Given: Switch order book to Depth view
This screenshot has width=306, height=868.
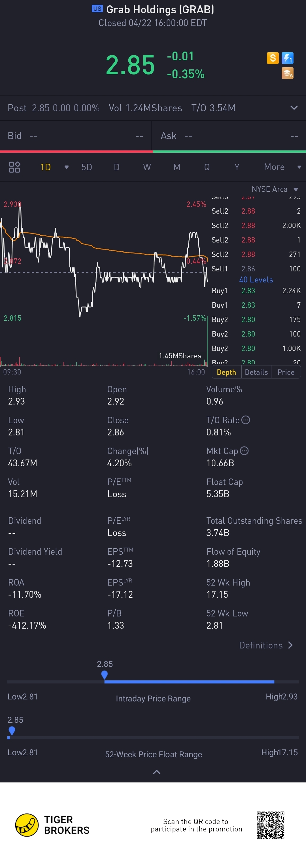Looking at the screenshot, I should pos(226,372).
